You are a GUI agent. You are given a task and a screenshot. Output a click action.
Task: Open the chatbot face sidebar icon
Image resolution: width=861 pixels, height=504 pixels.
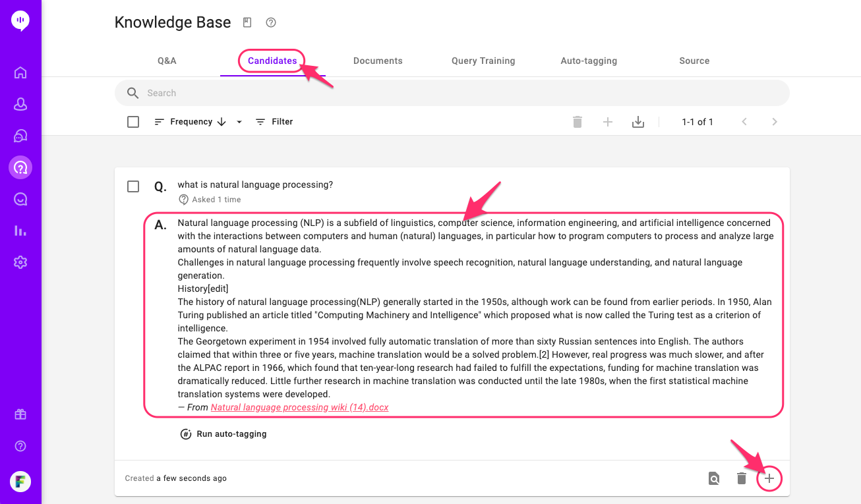click(20, 199)
